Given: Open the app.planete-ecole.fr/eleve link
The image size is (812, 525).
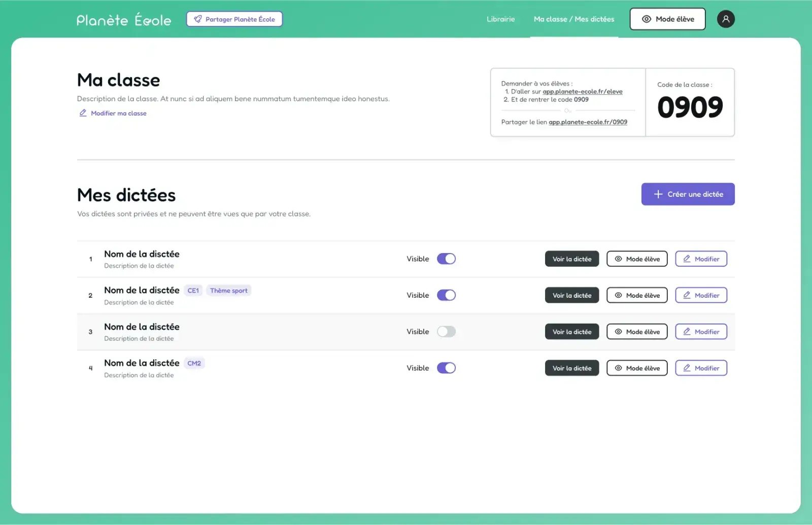Looking at the screenshot, I should coord(582,92).
